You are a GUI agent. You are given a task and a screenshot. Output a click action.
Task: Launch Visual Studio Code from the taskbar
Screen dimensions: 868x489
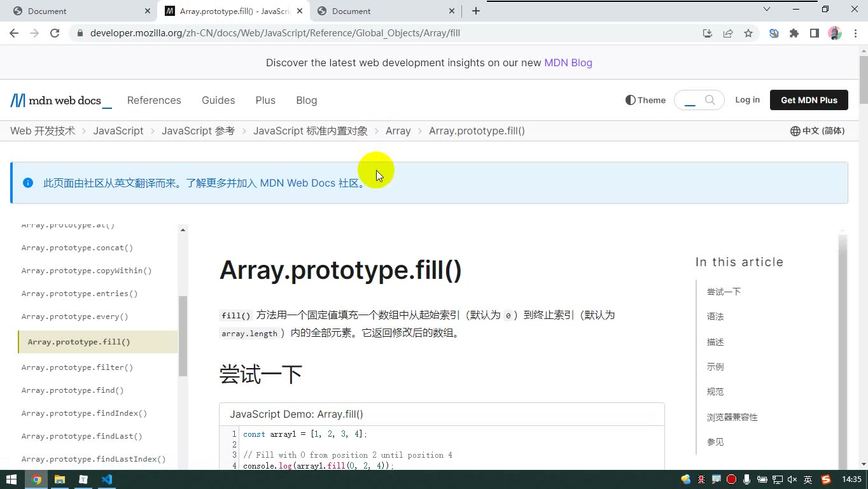[107, 479]
